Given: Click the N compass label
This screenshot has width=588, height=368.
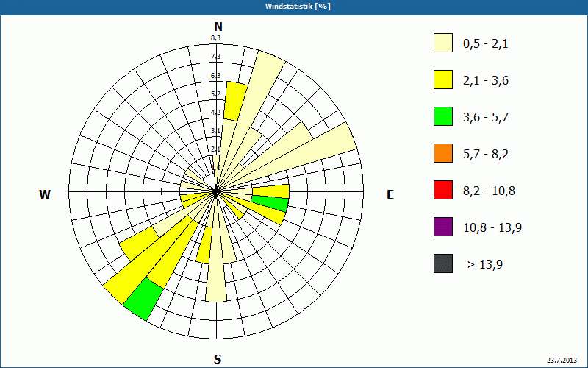Looking at the screenshot, I should [x=218, y=26].
